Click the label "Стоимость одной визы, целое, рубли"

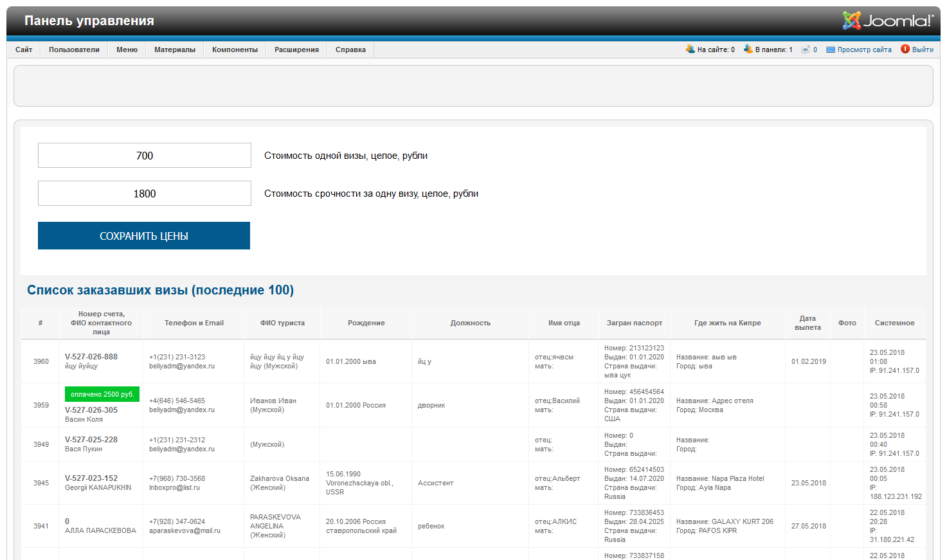coord(346,156)
